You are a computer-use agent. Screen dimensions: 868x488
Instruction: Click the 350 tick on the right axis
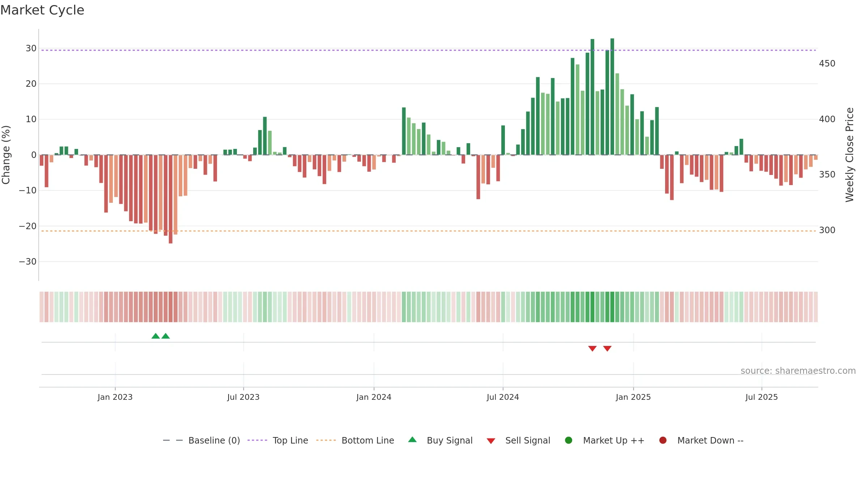(x=827, y=175)
